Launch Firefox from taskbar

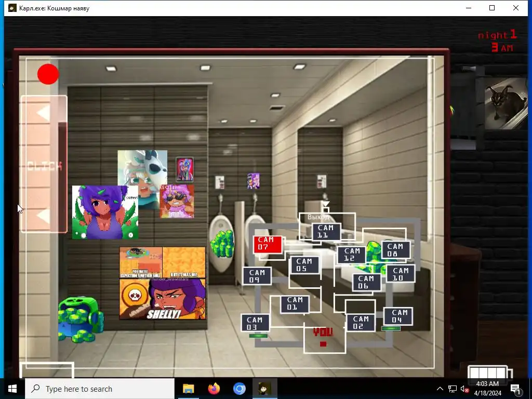click(x=214, y=389)
